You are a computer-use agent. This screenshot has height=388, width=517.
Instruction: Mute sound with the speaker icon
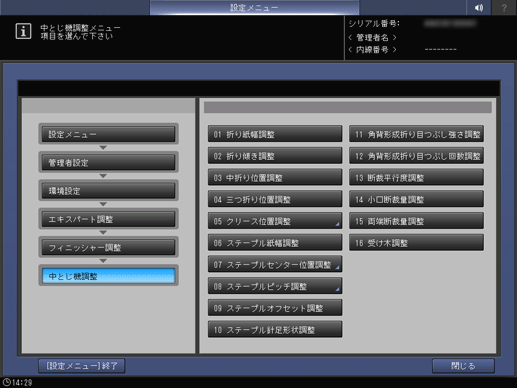pyautogui.click(x=479, y=7)
